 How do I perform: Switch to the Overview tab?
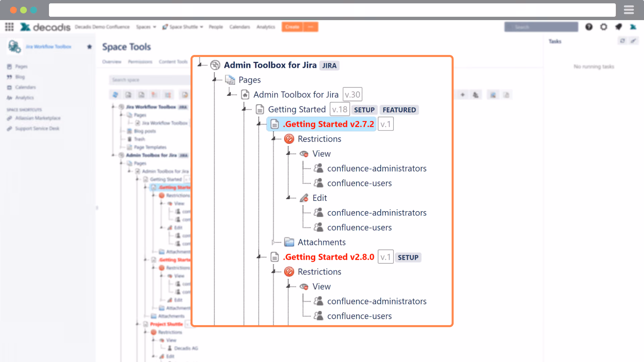[112, 62]
